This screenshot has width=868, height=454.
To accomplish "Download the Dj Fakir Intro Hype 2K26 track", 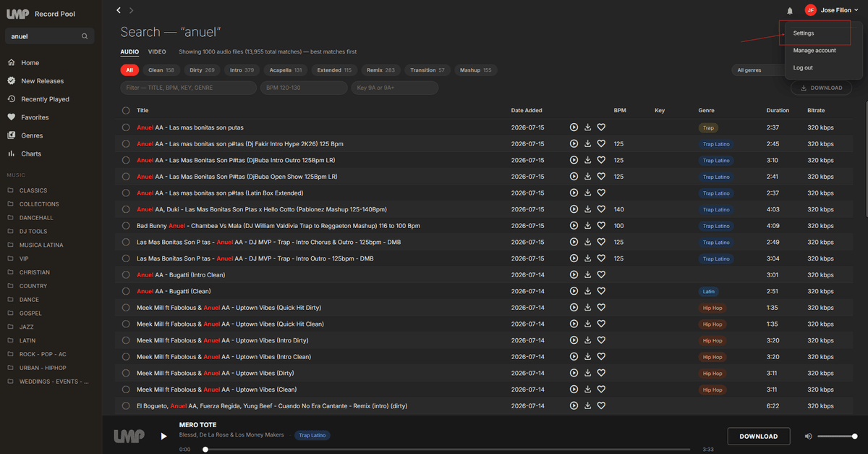I will (x=588, y=144).
